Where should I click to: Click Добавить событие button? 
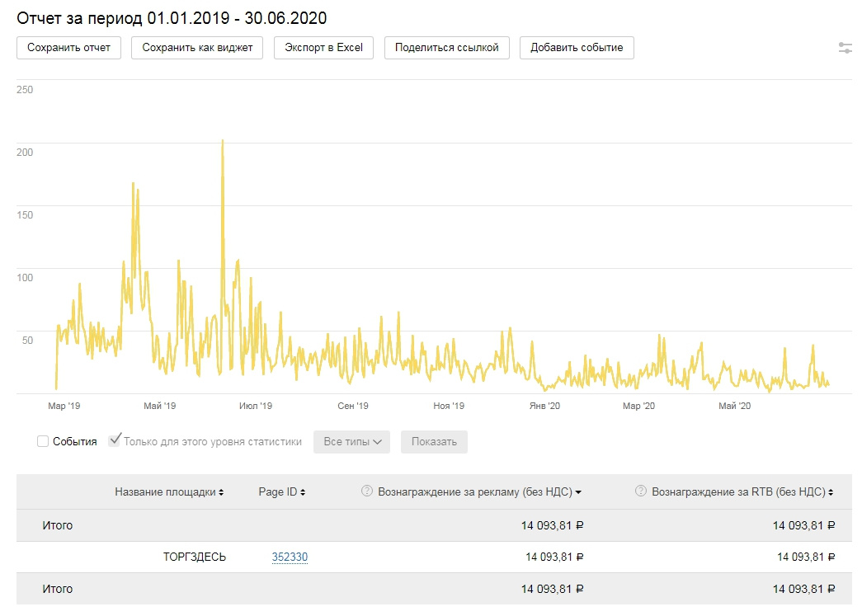click(x=577, y=48)
